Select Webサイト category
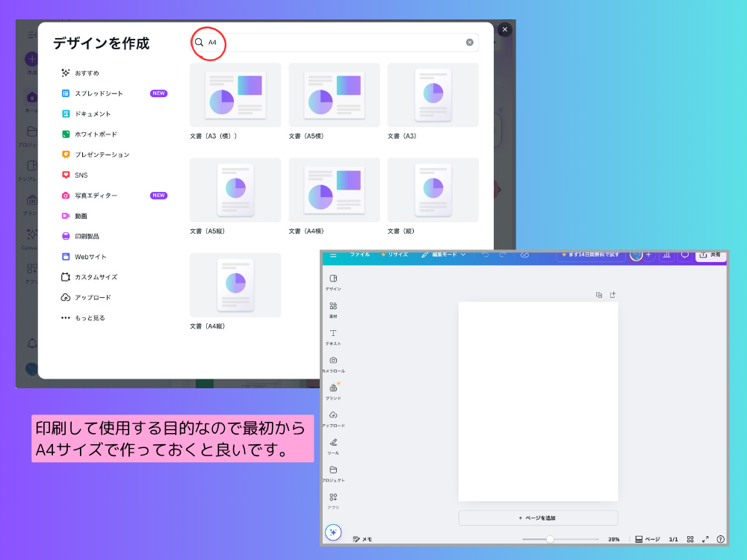The width and height of the screenshot is (747, 560). point(84,257)
